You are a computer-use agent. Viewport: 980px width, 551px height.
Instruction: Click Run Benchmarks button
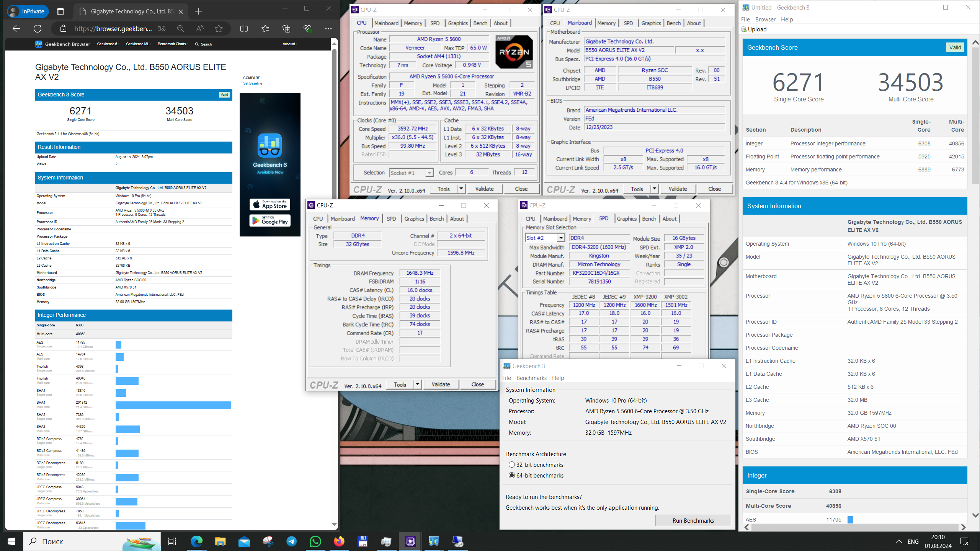693,520
